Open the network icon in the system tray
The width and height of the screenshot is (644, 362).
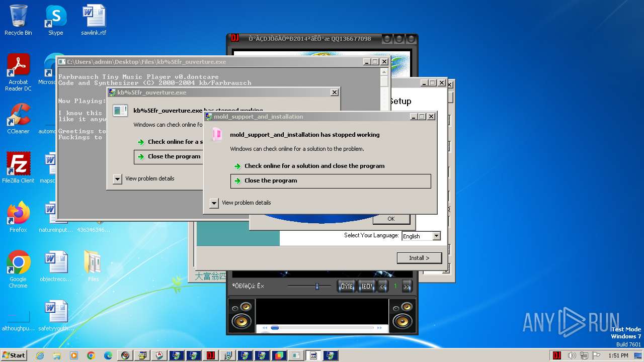(x=585, y=355)
